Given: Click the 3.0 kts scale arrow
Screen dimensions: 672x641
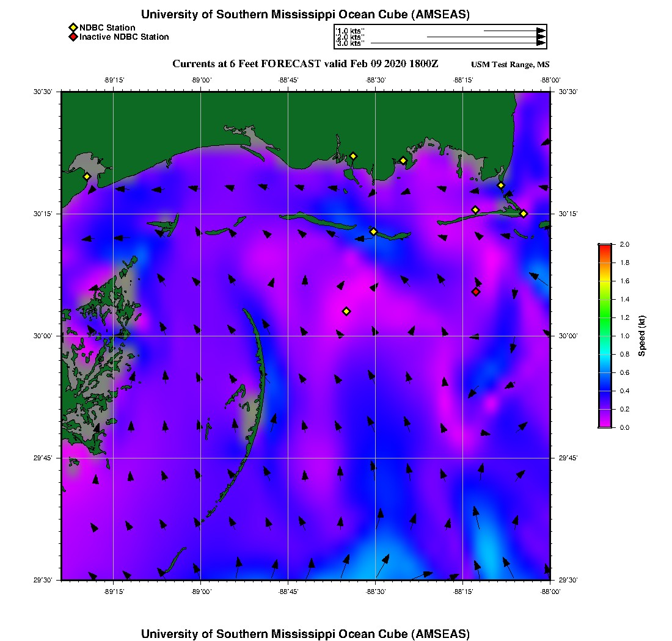Looking at the screenshot, I should click(x=458, y=43).
